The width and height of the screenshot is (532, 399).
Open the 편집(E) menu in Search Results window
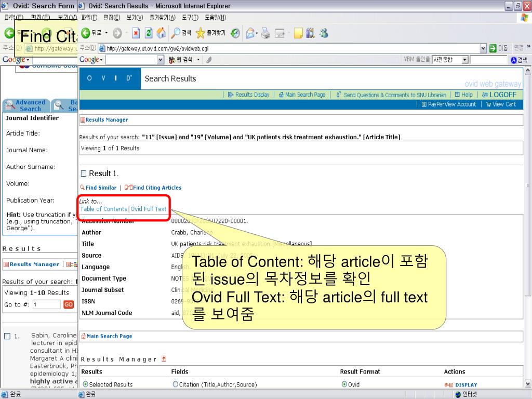[112, 18]
